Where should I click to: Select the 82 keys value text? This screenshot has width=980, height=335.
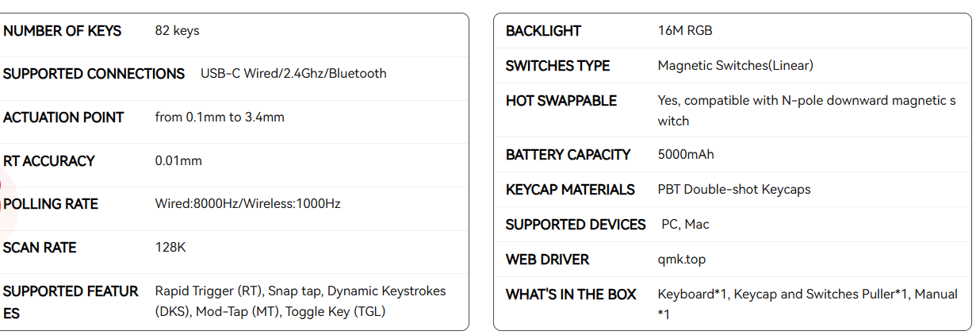click(177, 31)
